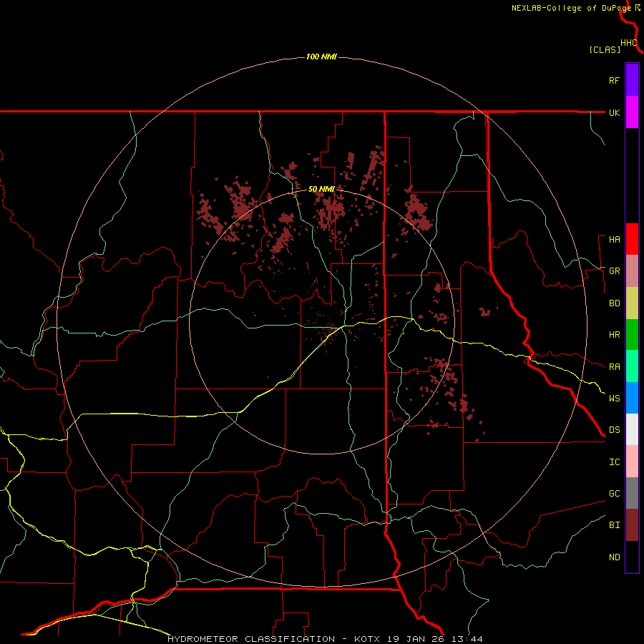Click the "BI" legend label
This screenshot has width=644, height=644.
[x=614, y=525]
